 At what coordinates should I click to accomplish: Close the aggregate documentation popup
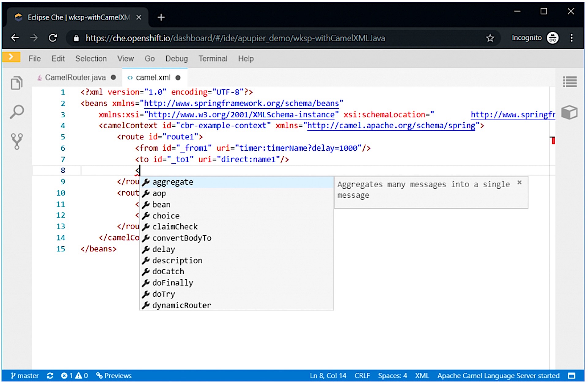tap(519, 183)
